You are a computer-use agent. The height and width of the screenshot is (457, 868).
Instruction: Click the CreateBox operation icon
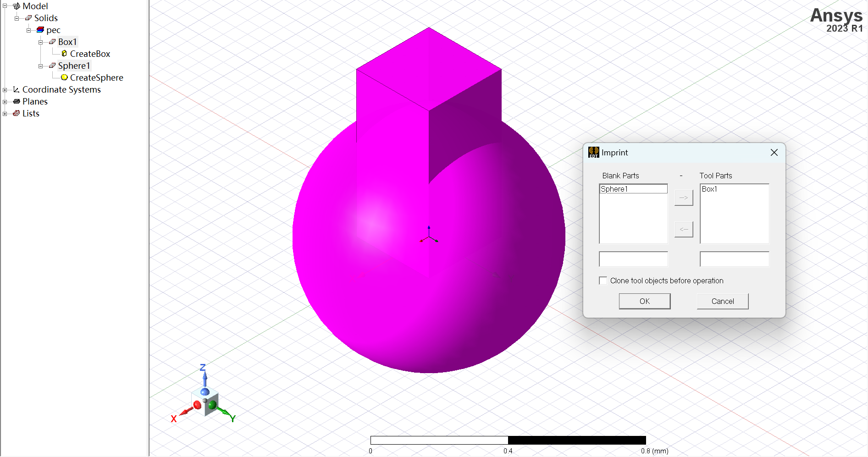64,54
